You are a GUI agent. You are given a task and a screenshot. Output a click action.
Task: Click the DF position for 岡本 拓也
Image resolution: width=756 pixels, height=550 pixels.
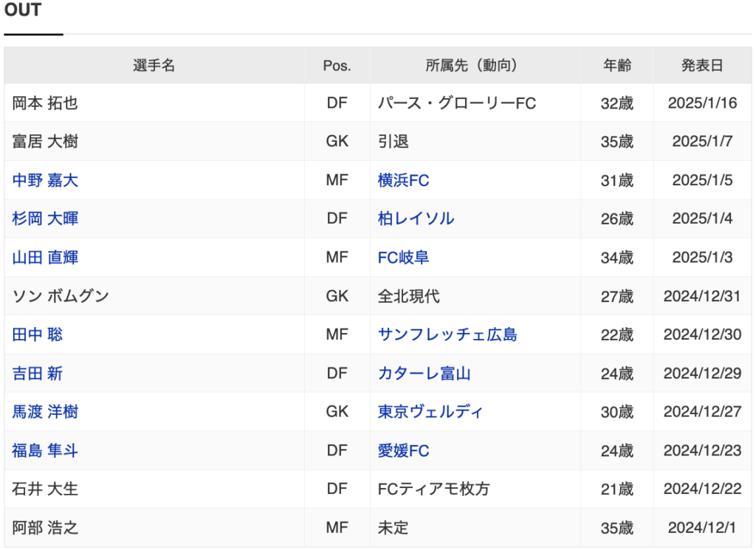[337, 103]
